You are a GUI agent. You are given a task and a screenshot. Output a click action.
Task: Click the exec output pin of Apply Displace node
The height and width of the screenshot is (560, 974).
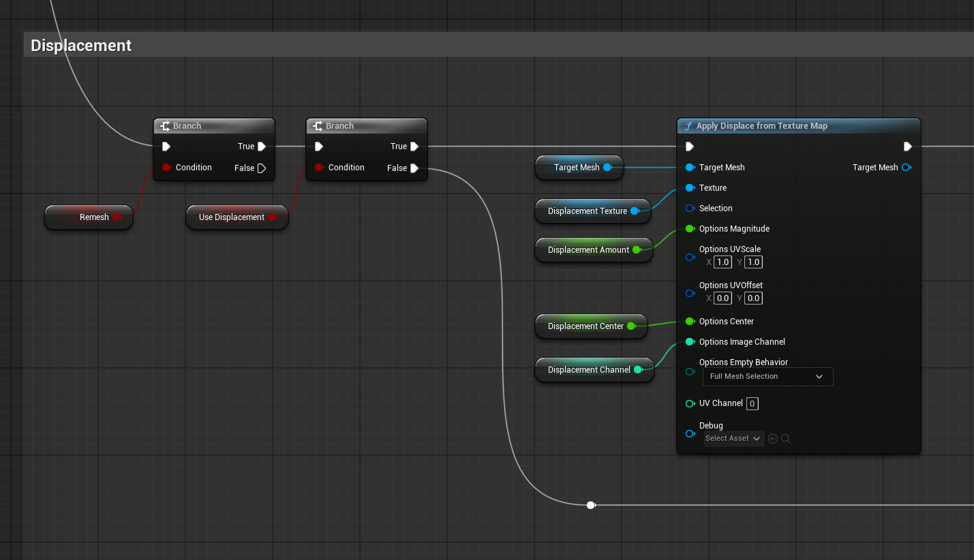(x=907, y=146)
